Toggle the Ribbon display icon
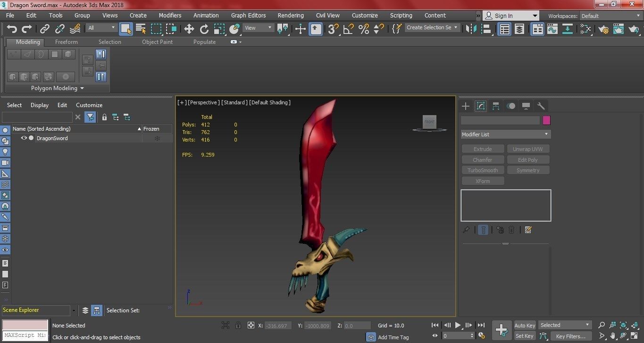Screen dimensions: 644x343 point(538,29)
